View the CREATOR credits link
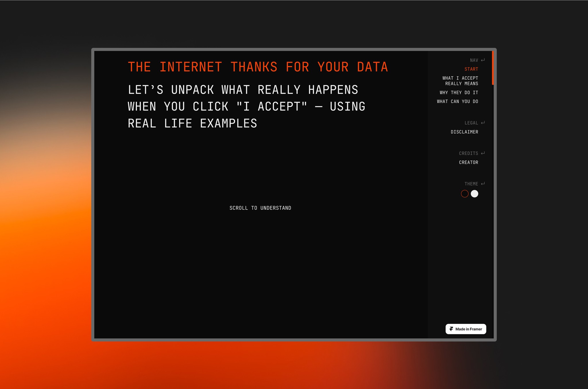588x389 pixels. tap(469, 162)
